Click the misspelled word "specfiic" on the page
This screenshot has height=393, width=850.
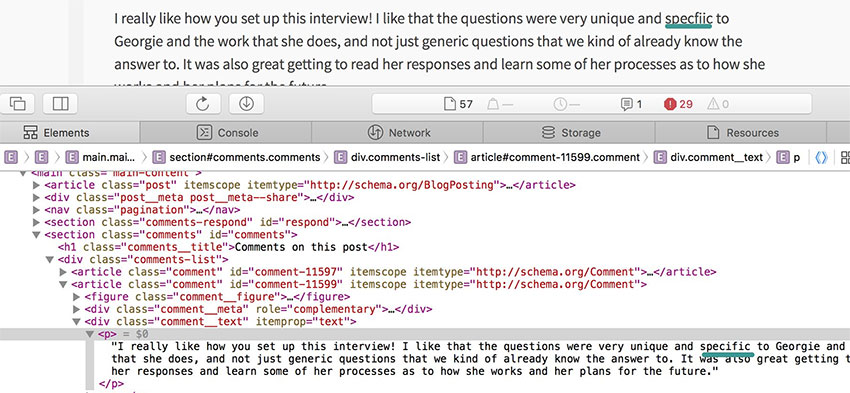click(688, 18)
